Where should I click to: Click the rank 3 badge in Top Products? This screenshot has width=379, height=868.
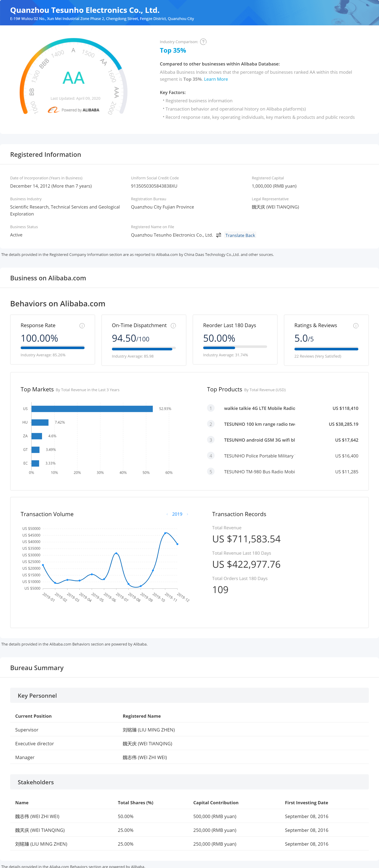click(211, 440)
